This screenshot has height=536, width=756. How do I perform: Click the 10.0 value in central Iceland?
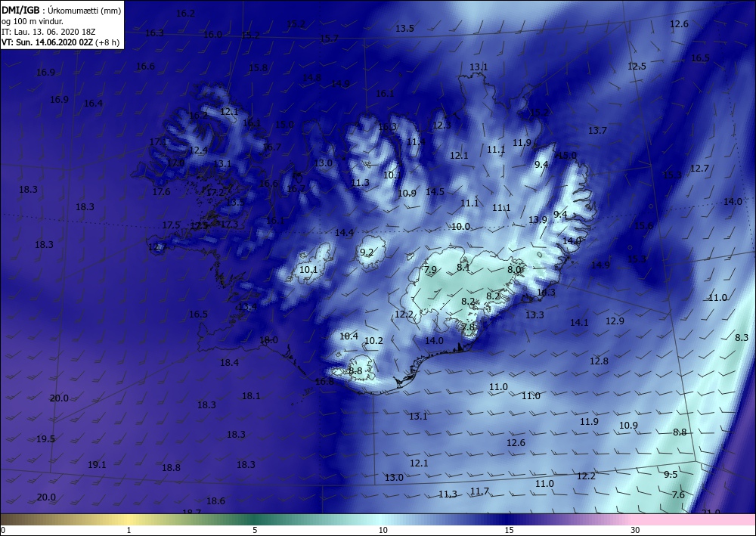(x=460, y=227)
